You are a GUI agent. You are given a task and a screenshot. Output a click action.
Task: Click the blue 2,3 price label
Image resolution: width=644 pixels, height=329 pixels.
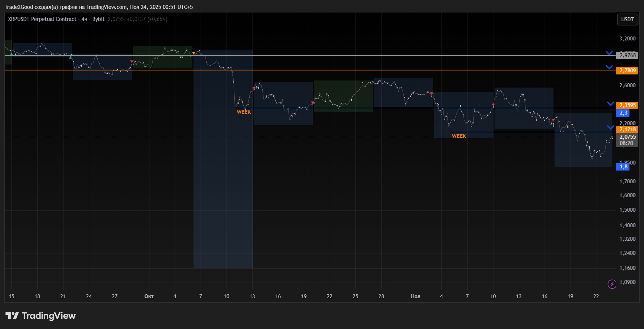623,113
